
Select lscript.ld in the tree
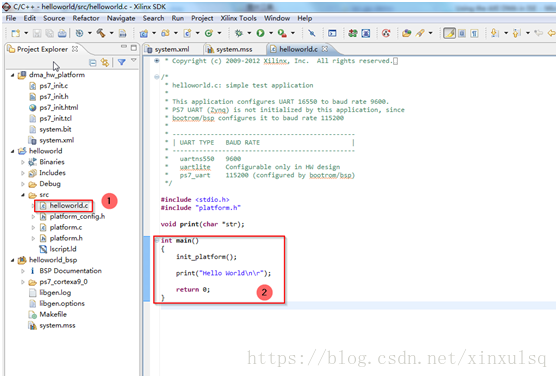click(63, 249)
